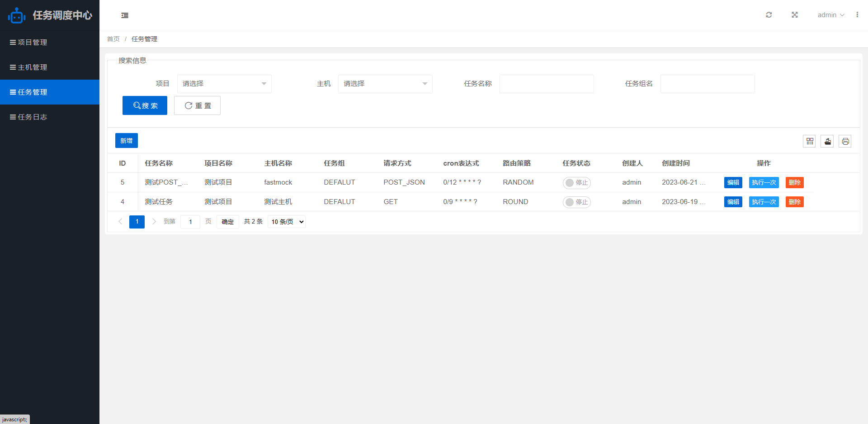
Task: Click the 任务调度中心 title
Action: click(62, 15)
